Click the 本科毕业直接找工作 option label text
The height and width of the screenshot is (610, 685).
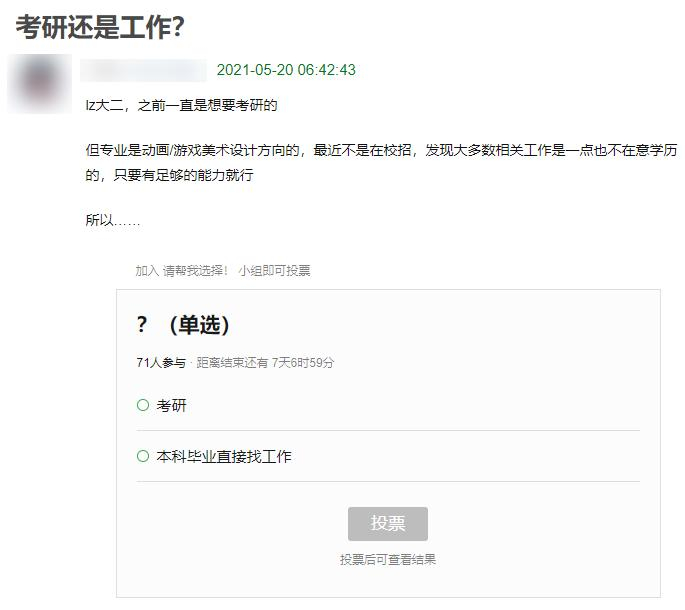click(x=224, y=456)
